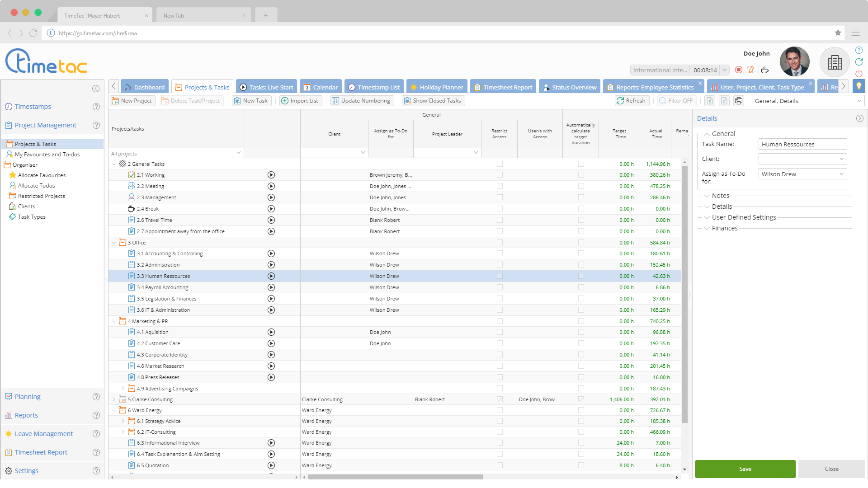This screenshot has width=868, height=488.
Task: Switch to the Calendar tab
Action: click(321, 86)
